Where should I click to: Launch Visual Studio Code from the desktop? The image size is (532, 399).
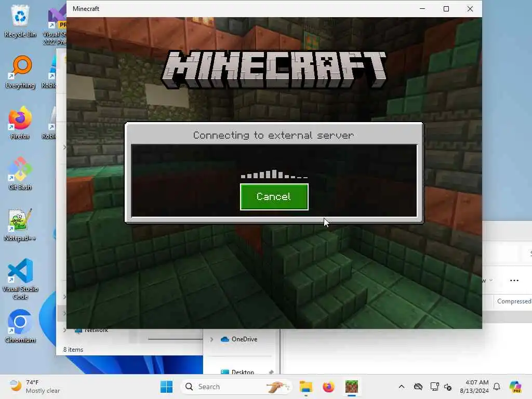pos(20,279)
